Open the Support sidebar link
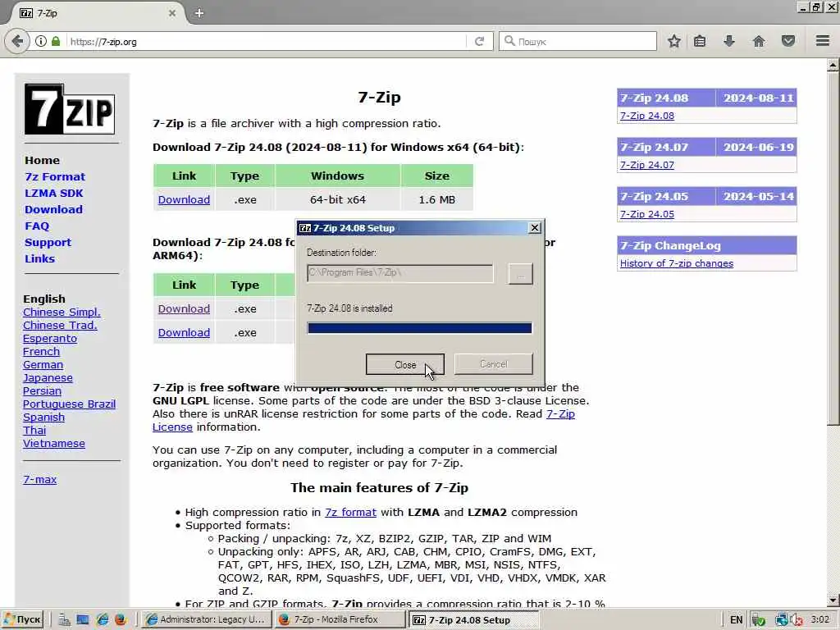 tap(48, 243)
